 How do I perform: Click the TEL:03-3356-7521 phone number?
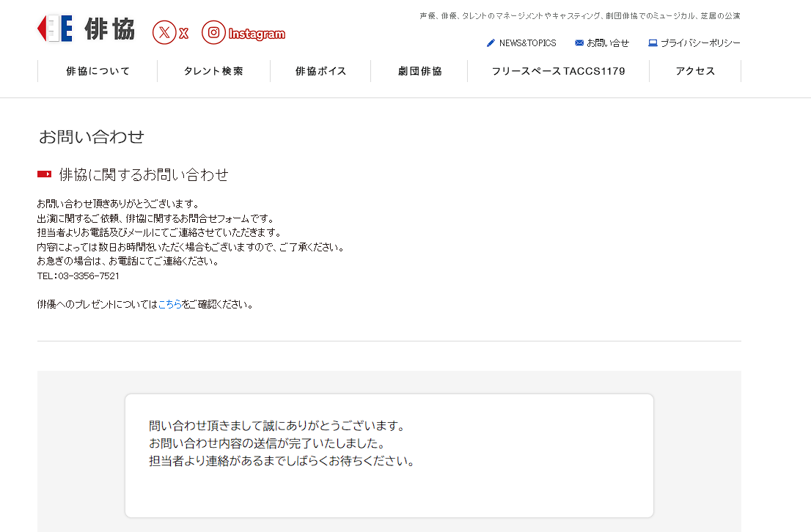(78, 276)
